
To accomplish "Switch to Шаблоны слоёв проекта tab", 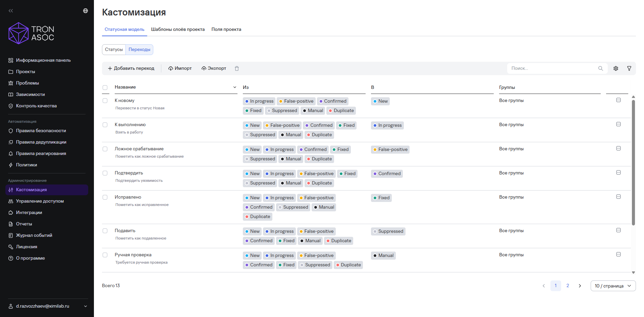I will tap(178, 30).
